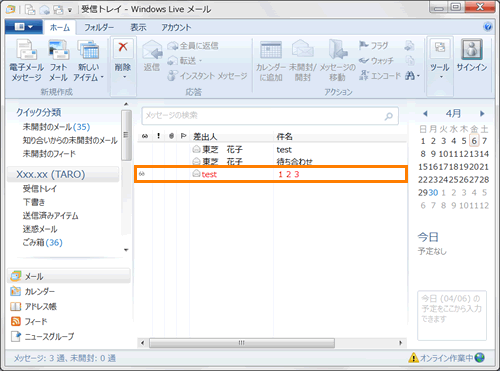Go to previous month in calendar
Viewport: 500px width, 371px height.
coord(425,114)
